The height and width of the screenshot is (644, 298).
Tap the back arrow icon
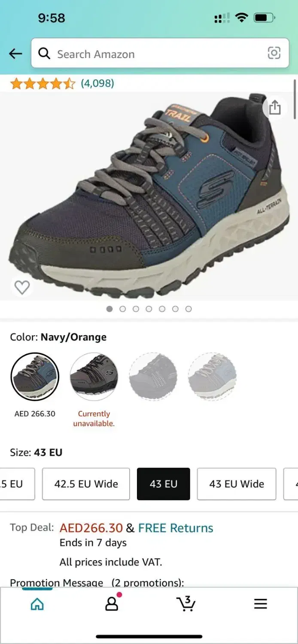pos(15,54)
